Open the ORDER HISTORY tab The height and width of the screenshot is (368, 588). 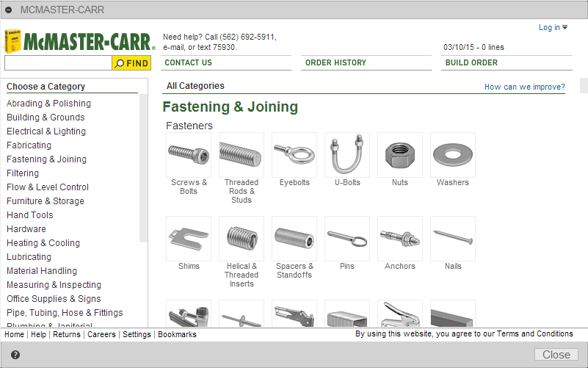coord(366,62)
